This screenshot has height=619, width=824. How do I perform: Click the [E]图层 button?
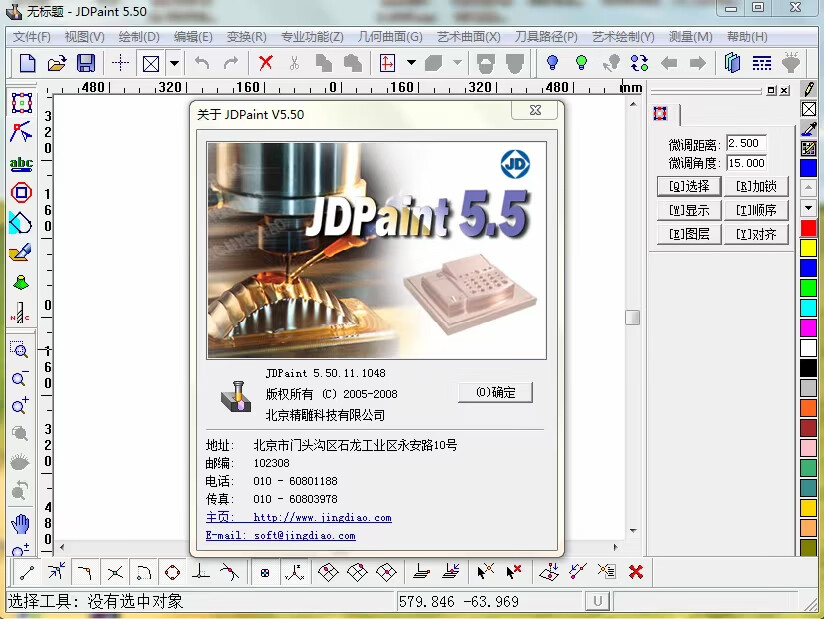tap(689, 234)
